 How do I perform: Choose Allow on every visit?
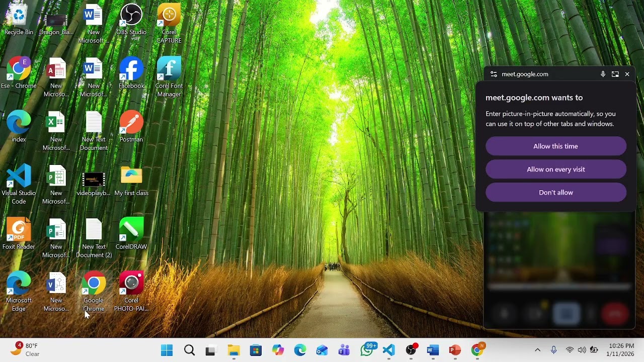pyautogui.click(x=556, y=169)
